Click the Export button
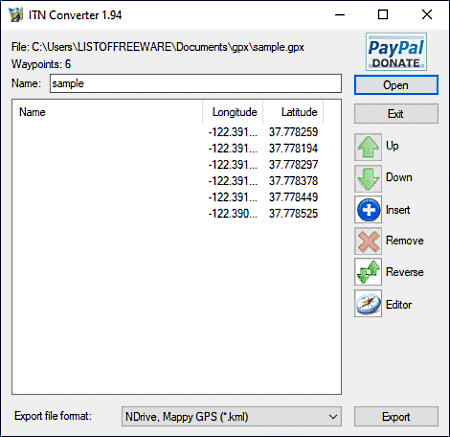Screen dimensions: 450x437 [396, 417]
